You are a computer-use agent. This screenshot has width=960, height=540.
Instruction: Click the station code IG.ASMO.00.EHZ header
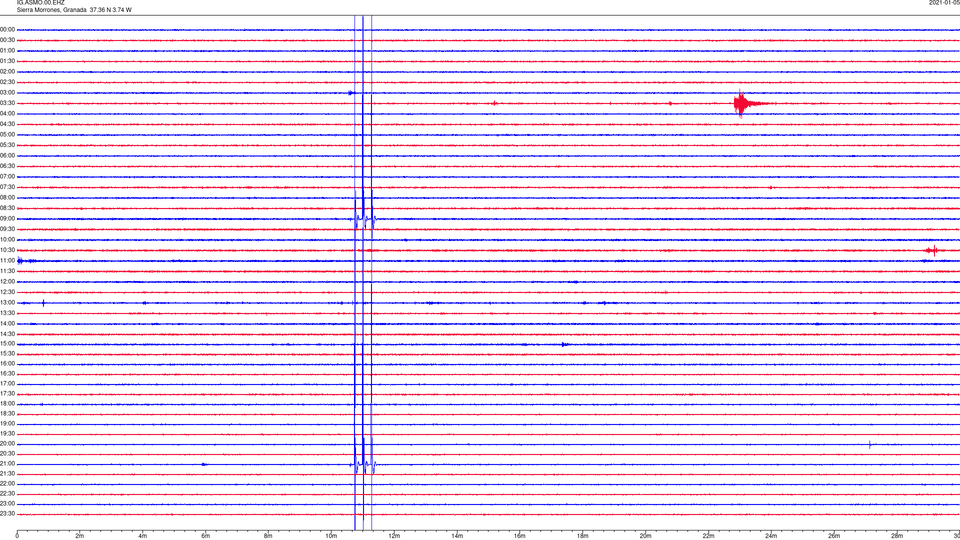click(40, 2)
